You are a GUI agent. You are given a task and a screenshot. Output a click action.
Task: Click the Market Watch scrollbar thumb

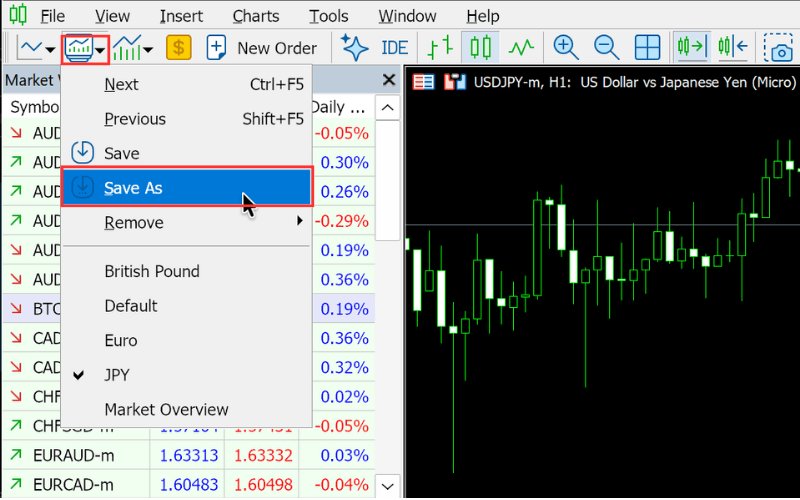pos(387,180)
